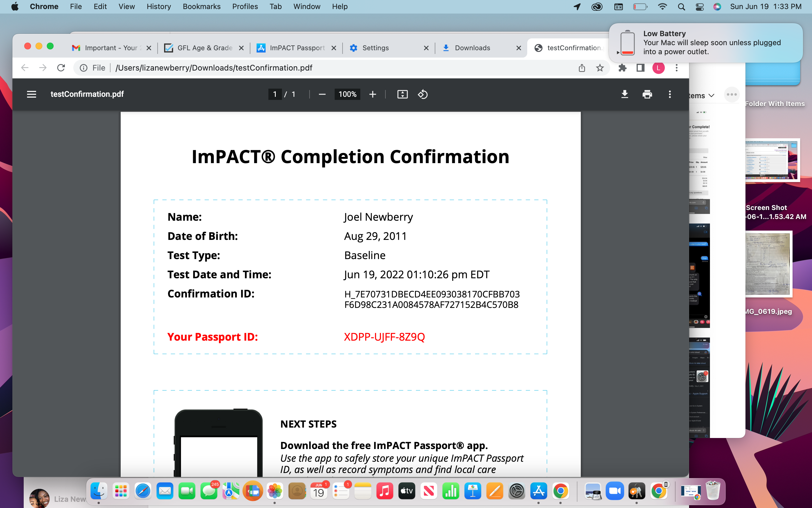The height and width of the screenshot is (508, 812).
Task: Close the Downloads tab
Action: 519,48
